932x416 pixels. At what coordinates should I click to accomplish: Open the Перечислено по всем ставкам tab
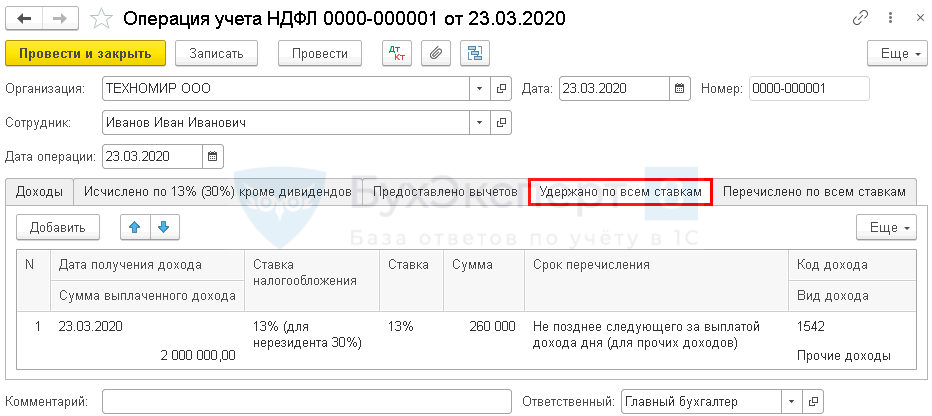[814, 191]
